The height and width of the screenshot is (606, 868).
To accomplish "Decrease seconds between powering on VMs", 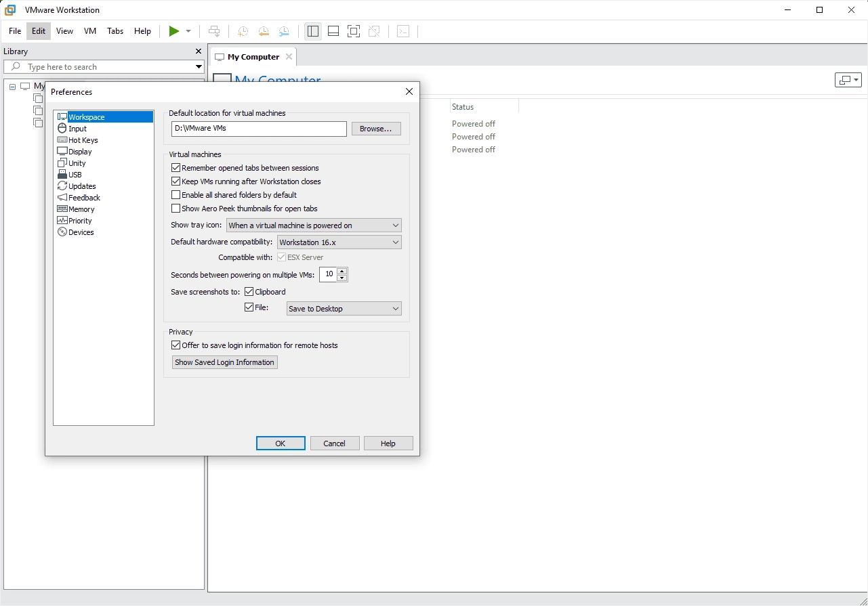I will click(x=342, y=278).
